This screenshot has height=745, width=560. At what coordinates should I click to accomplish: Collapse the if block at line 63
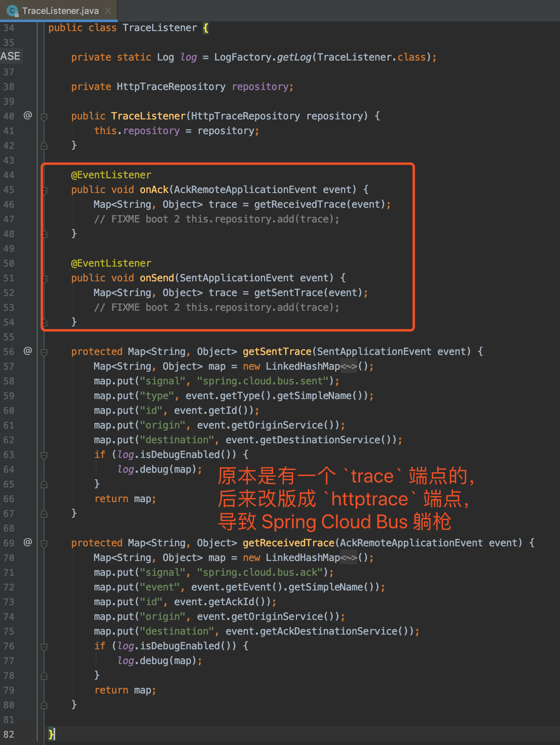coord(44,455)
